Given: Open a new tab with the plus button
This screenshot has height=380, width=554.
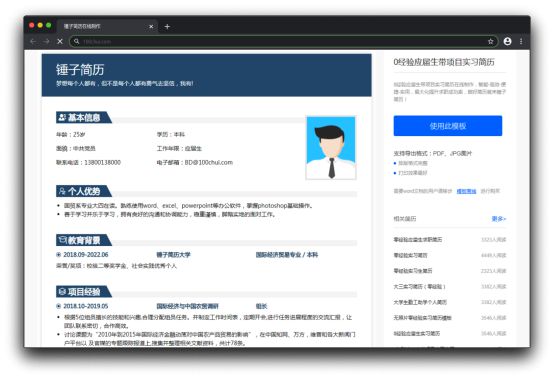Looking at the screenshot, I should coord(167,26).
